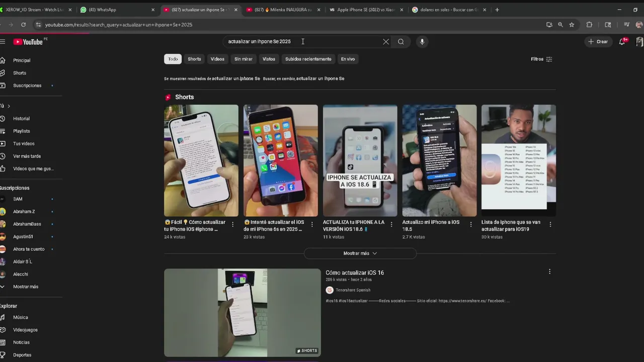Screen dimensions: 644x362
Task: Switch to Apple iPhone SE vs Xiaomi tab
Action: pos(366,10)
